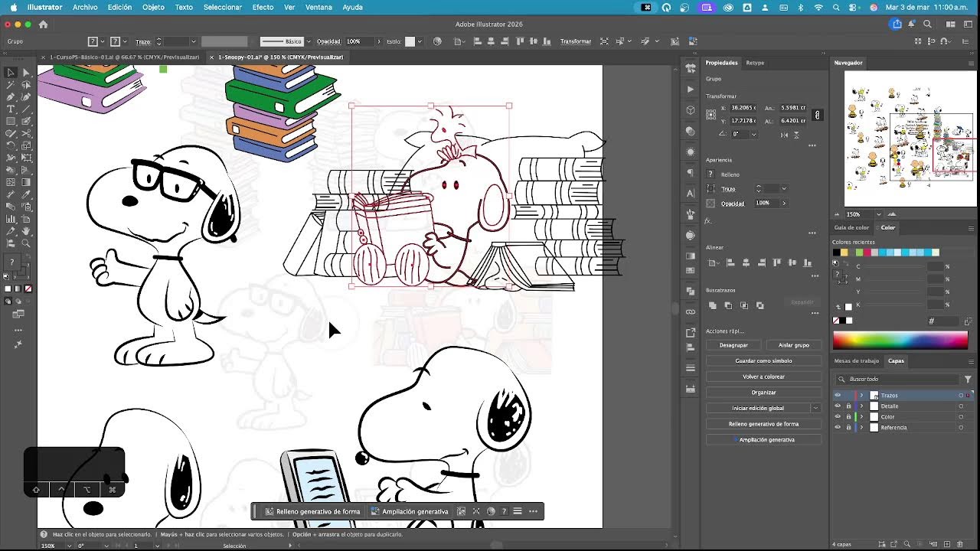Open the Iniciar edición global options arrow
Viewport: 980px width, 551px height.
[815, 408]
